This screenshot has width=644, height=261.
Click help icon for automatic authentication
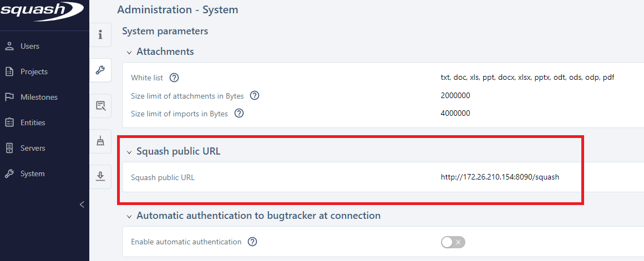(x=252, y=242)
